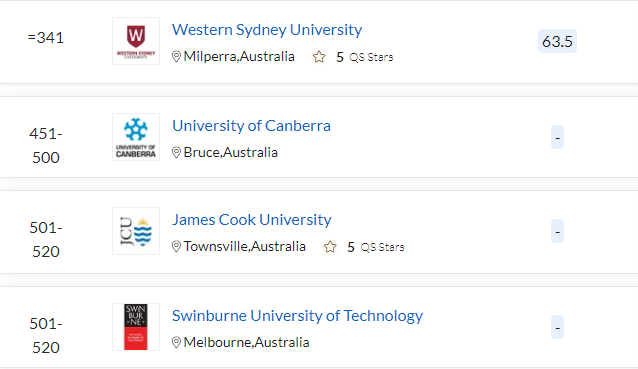Click location pin icon beside Townsville
Screen dimensions: 638x369
click(x=176, y=247)
